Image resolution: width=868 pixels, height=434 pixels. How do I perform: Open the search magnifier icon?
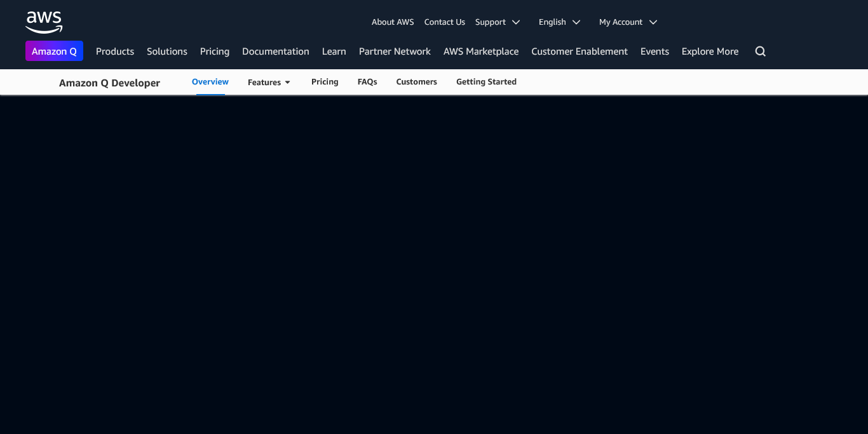pyautogui.click(x=760, y=51)
